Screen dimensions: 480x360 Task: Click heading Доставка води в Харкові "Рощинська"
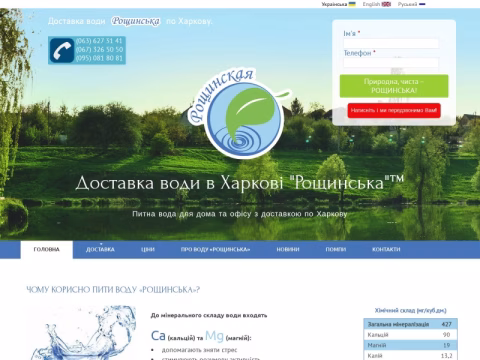coord(239,183)
